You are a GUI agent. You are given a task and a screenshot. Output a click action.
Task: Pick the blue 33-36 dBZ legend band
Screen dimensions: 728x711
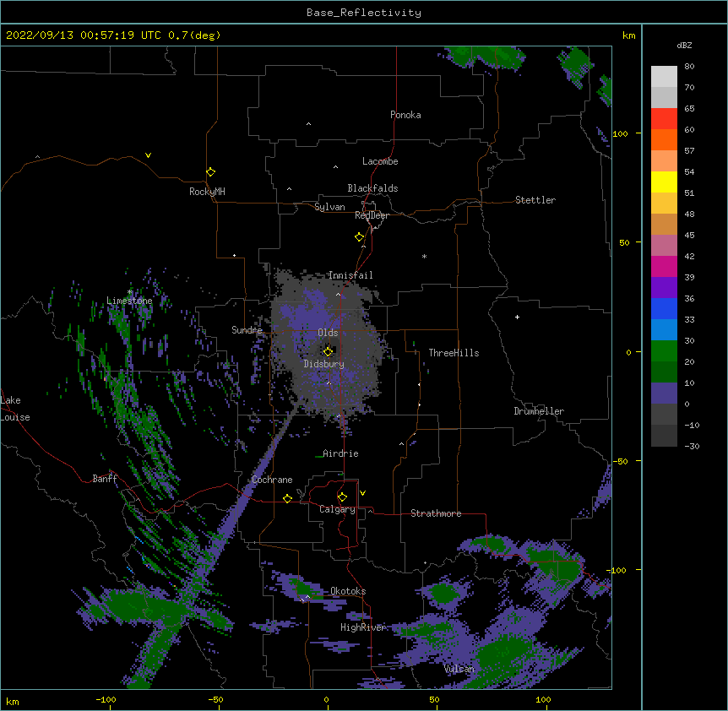coord(664,308)
